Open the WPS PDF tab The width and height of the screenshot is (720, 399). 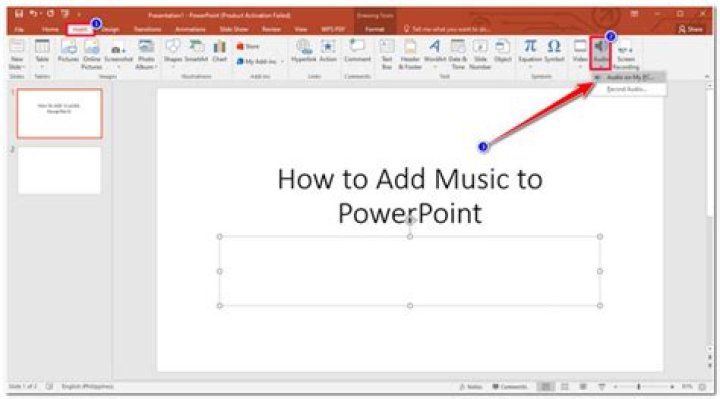(333, 29)
